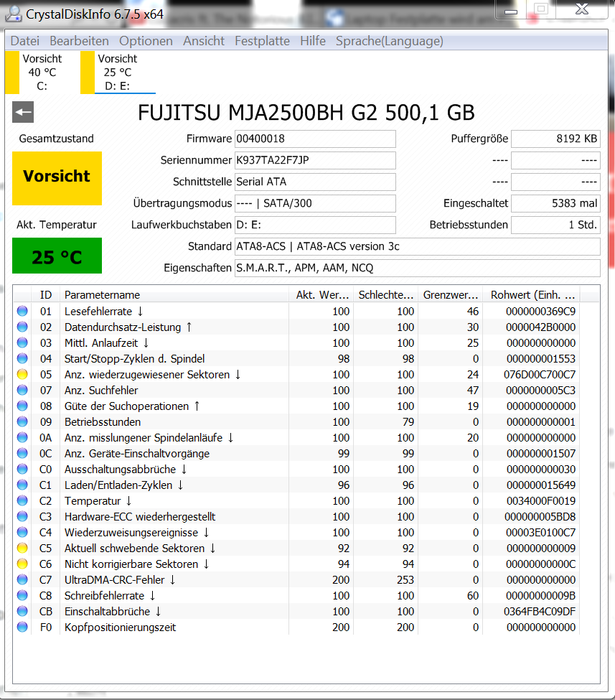
Task: Click the Laufwerkbuchstaben field D: E:
Action: coord(315,225)
